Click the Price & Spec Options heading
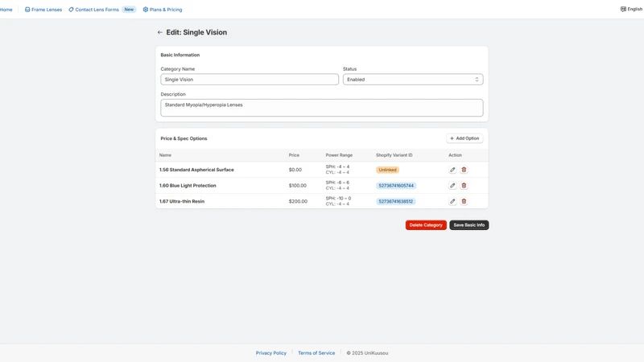The image size is (644, 362). (x=184, y=138)
